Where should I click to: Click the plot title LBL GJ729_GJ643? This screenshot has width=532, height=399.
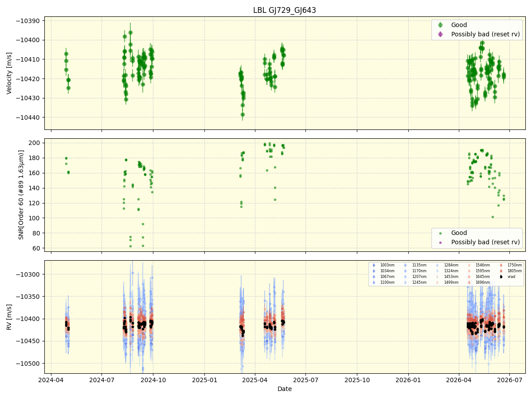pos(285,10)
